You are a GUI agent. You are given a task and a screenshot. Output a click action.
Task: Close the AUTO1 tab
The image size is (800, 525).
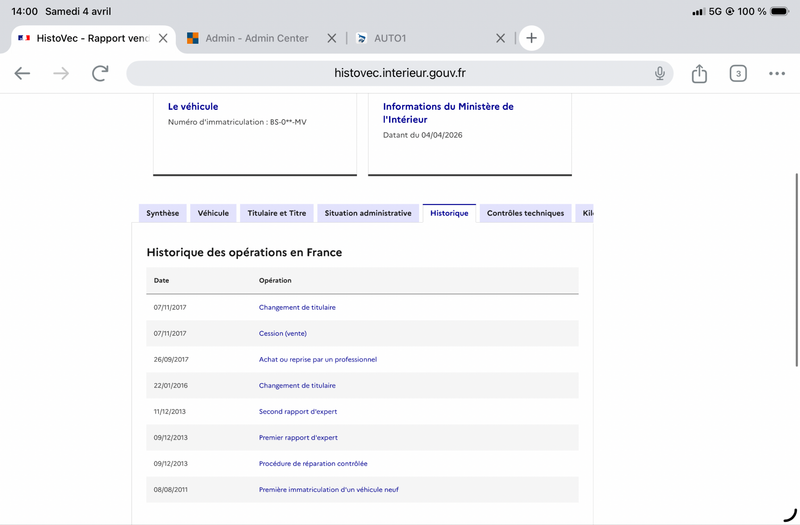501,38
